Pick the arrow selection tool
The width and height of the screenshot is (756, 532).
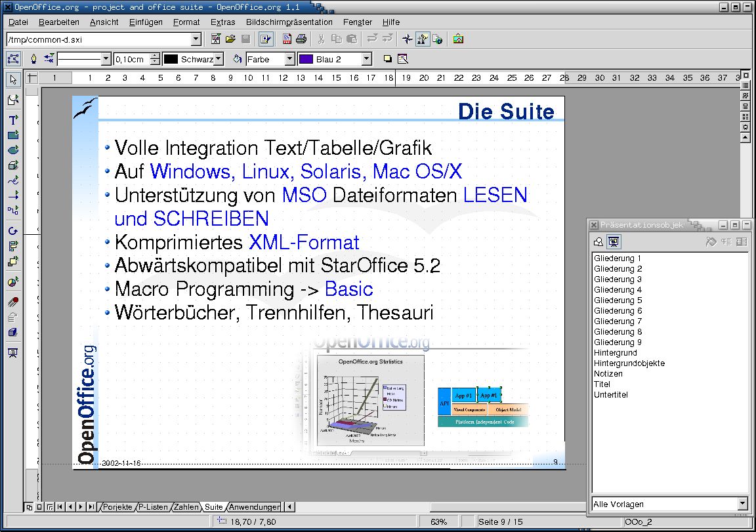point(12,80)
